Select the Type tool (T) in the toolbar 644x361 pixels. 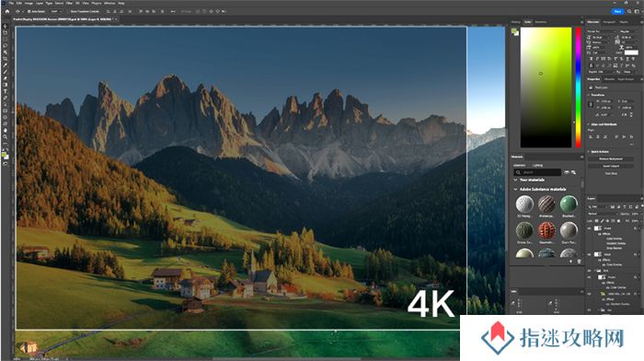click(x=6, y=91)
